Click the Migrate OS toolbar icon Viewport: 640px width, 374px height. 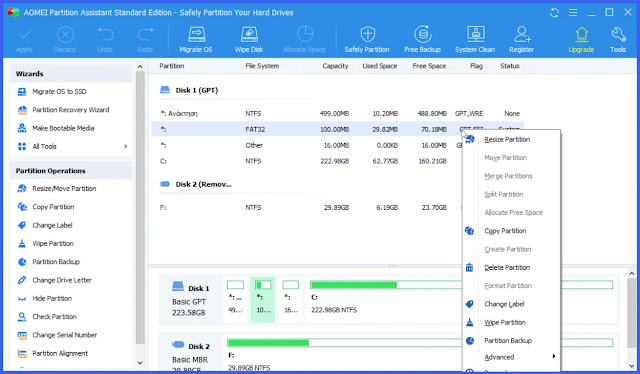(x=196, y=39)
